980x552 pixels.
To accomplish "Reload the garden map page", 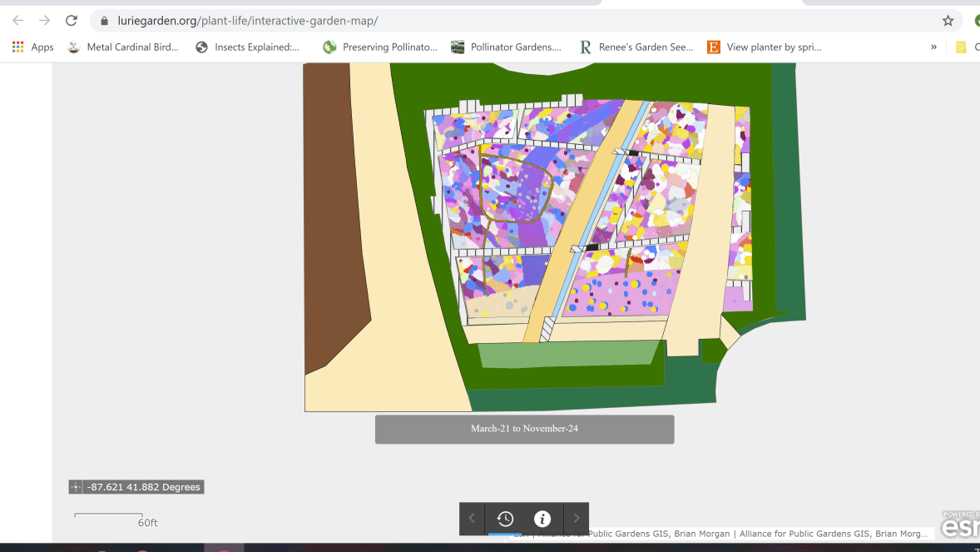I will 72,21.
